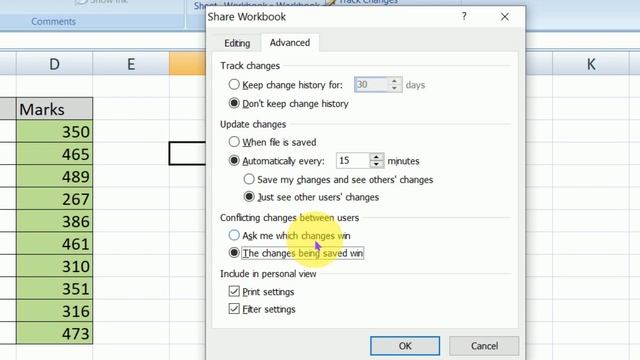Select the cell with value 461

54,244
